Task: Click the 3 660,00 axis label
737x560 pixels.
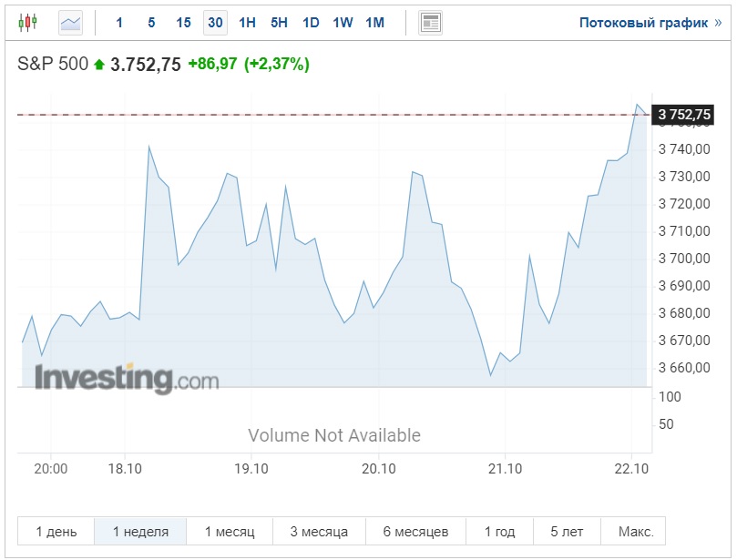Action: pyautogui.click(x=684, y=367)
